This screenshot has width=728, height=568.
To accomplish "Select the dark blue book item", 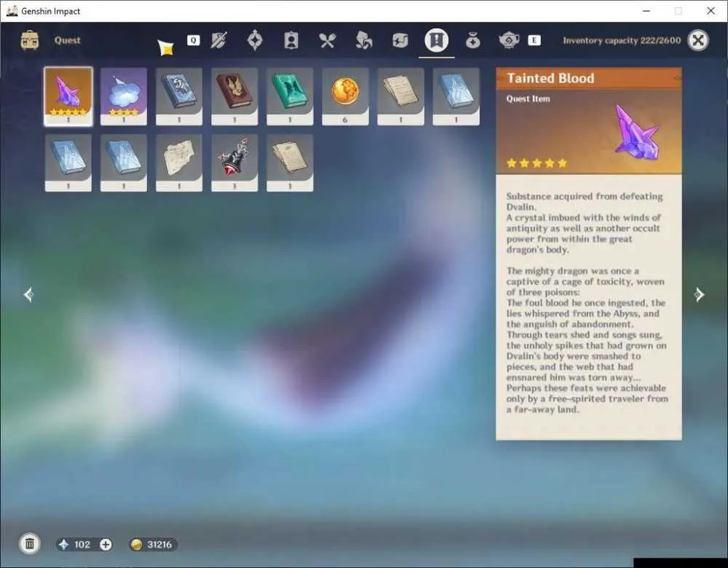I will tap(179, 97).
